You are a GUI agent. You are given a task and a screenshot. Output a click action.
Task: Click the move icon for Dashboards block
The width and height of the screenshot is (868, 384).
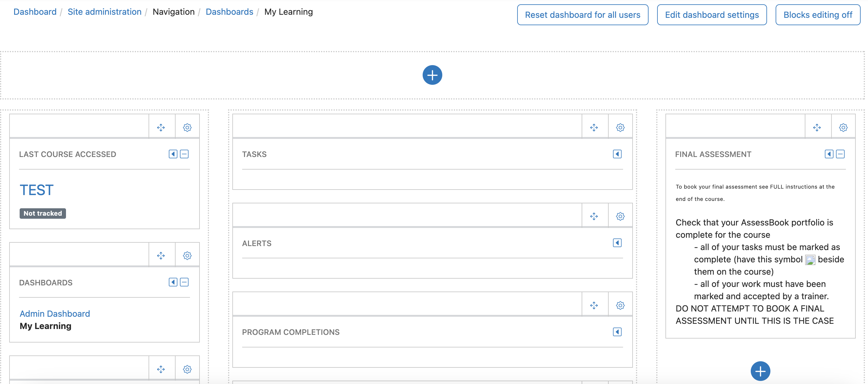161,256
